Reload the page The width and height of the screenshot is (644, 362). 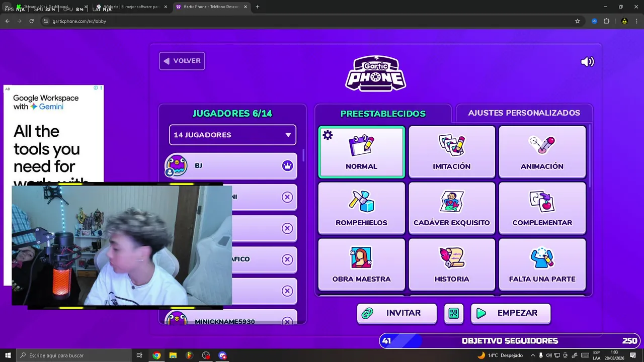tap(31, 21)
